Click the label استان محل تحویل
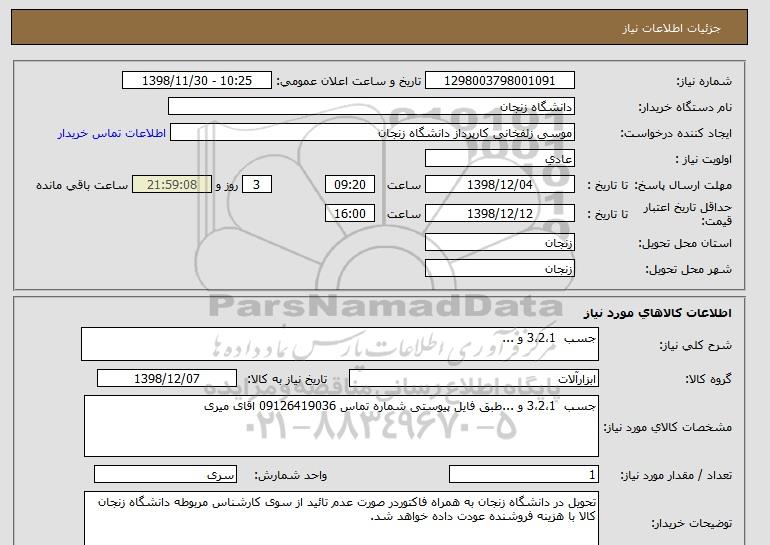The height and width of the screenshot is (545, 770). click(685, 243)
